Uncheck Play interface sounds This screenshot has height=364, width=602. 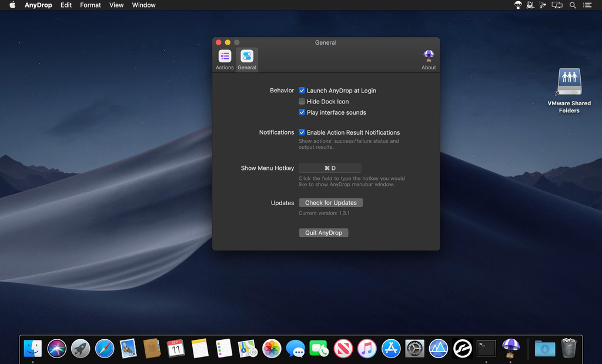302,112
